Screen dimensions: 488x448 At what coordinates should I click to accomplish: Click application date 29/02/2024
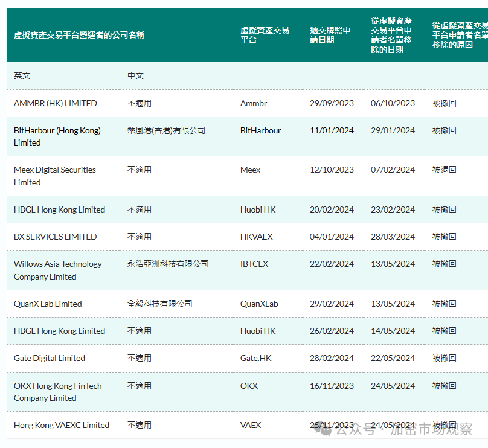coord(332,304)
